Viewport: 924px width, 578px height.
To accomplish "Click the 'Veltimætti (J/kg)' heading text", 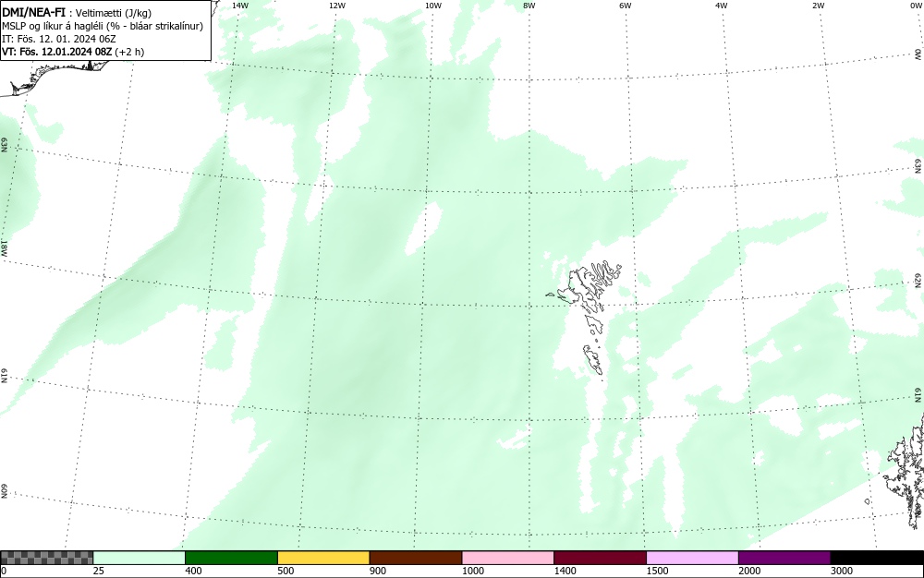I will (x=113, y=14).
